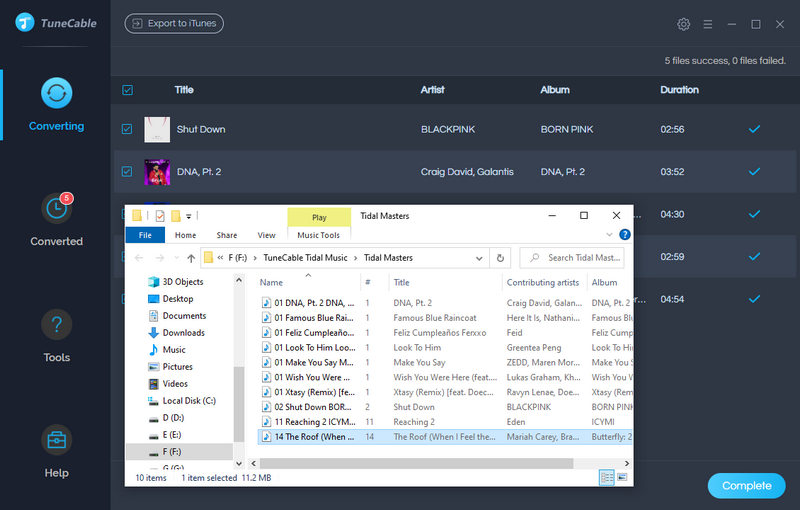Screen dimensions: 800x510
Task: Click TuneCable Tidal Music breadcrumb
Action: (x=305, y=258)
